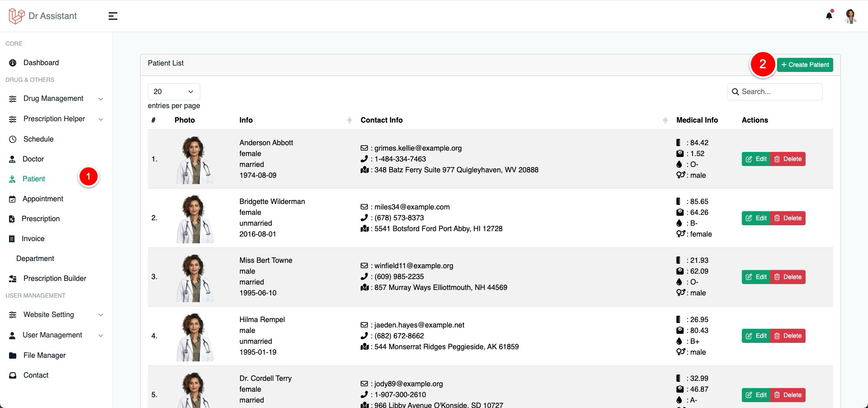Click the Medical Info column header

[x=697, y=120]
